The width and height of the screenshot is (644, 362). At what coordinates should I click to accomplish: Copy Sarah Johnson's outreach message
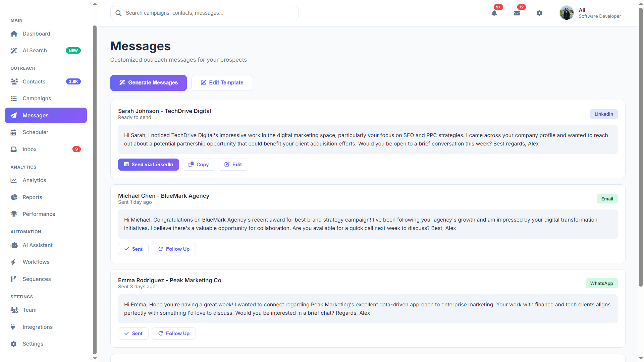click(x=198, y=164)
